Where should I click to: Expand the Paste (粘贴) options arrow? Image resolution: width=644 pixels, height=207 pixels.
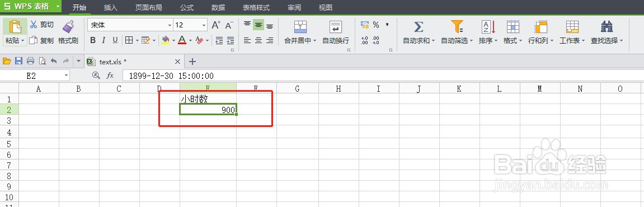(x=22, y=41)
